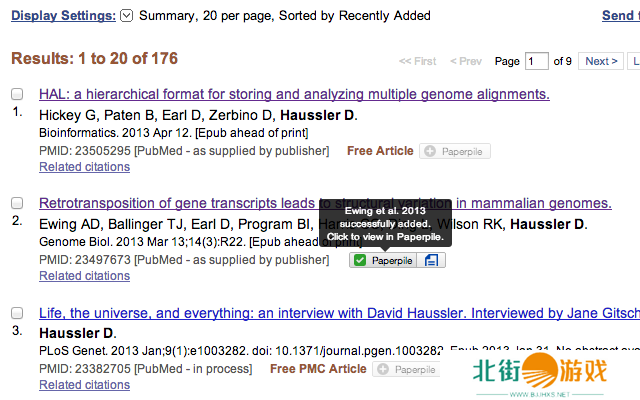Image resolution: width=640 pixels, height=400 pixels.
Task: Click Paperpile add button for HAL article
Action: (x=455, y=151)
